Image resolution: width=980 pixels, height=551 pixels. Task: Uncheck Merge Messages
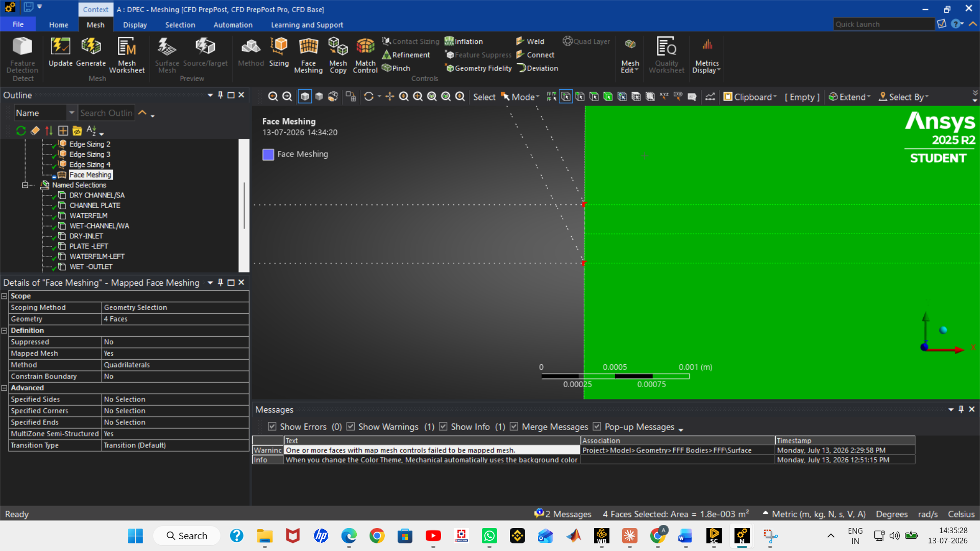click(514, 427)
